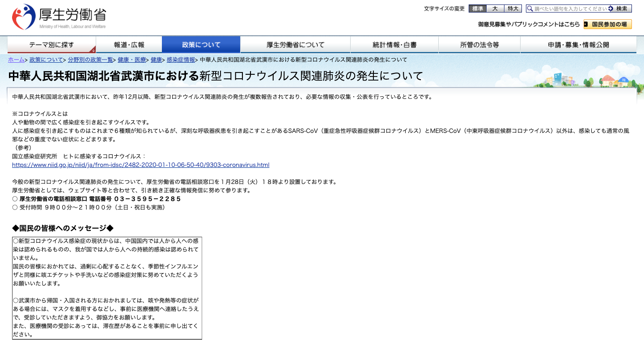Image resolution: width=644 pixels, height=350 pixels.
Task: Open the niid.go.jp coronavirus link
Action: [x=140, y=165]
